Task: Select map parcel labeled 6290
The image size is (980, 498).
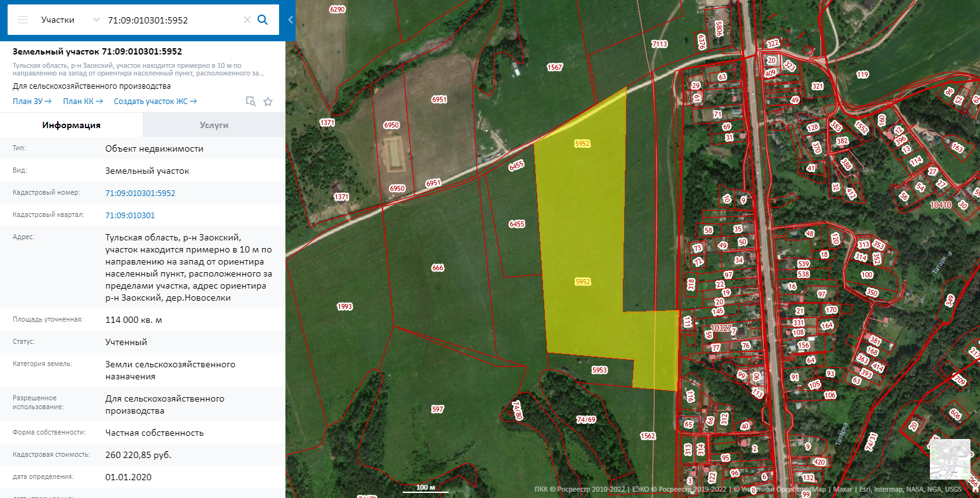Action: click(x=337, y=10)
